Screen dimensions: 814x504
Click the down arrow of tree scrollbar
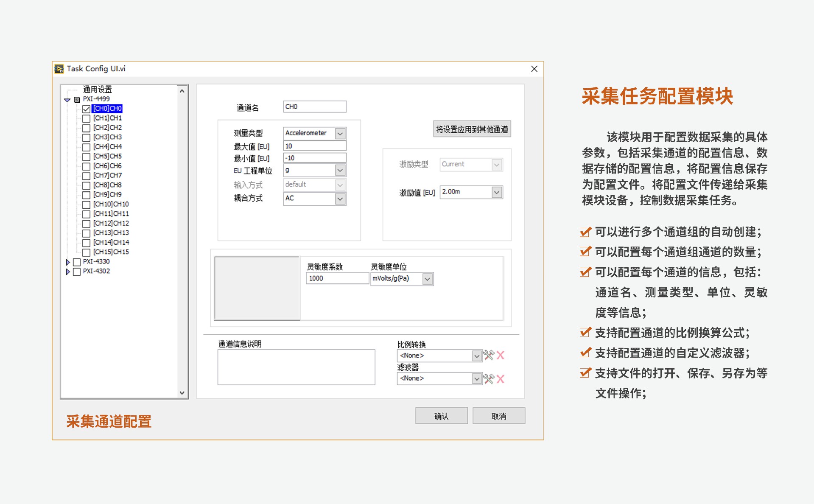(x=182, y=393)
